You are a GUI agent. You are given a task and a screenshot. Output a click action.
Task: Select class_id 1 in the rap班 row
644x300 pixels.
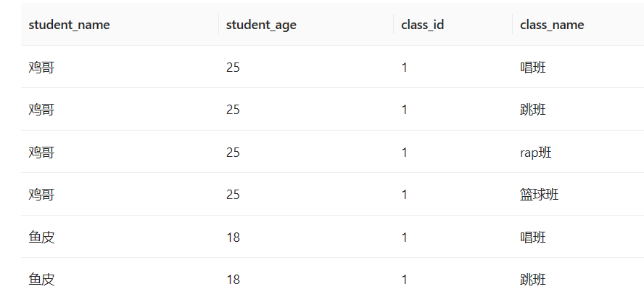tap(405, 153)
